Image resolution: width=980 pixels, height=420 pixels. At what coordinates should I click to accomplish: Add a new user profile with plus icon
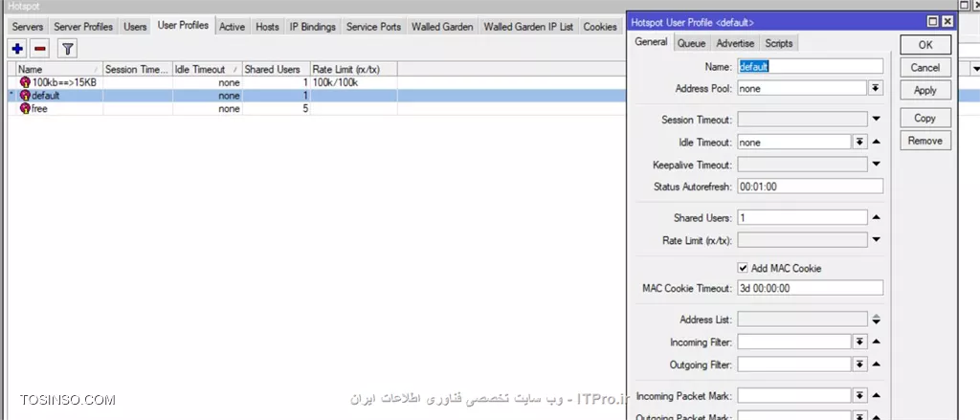click(17, 48)
